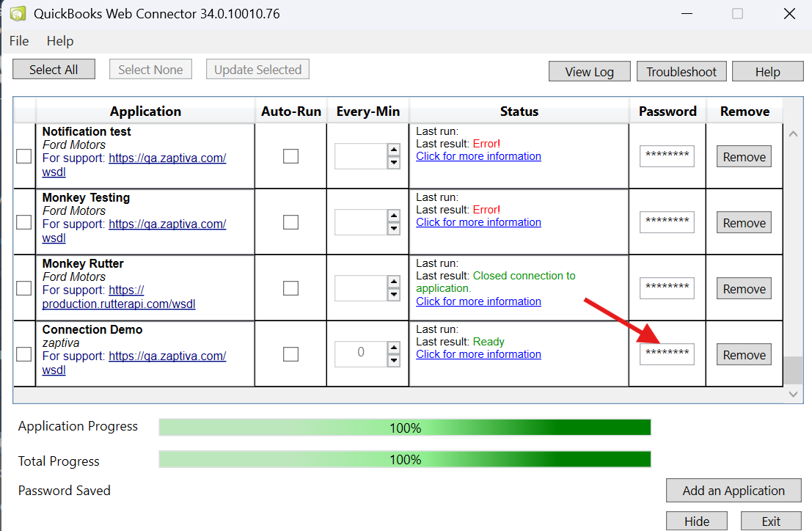Click the QuickBooks Web Connector title bar icon

pyautogui.click(x=18, y=13)
